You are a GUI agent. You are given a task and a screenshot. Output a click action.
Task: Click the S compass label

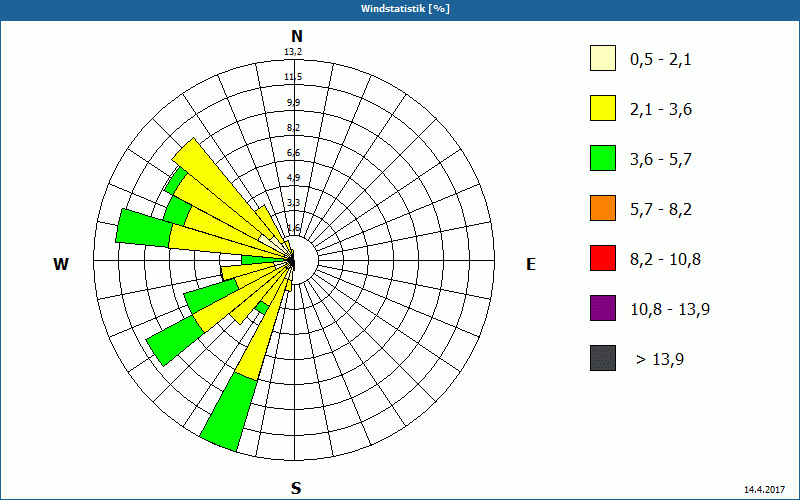click(296, 488)
